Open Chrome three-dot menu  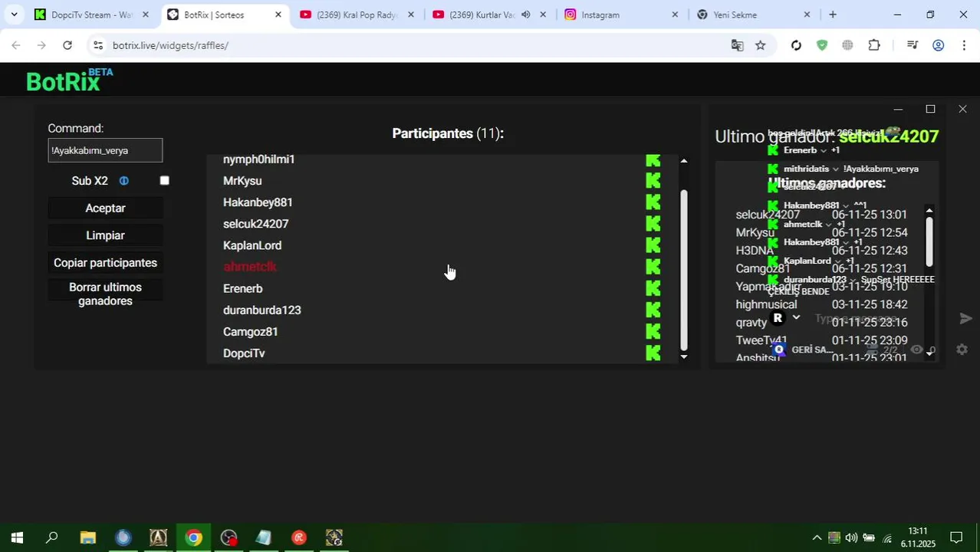964,45
